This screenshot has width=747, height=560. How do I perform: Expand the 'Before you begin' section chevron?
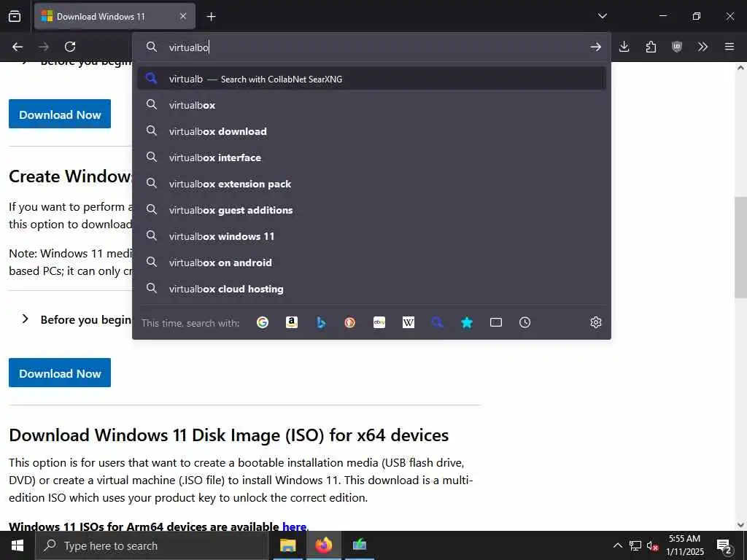[26, 319]
